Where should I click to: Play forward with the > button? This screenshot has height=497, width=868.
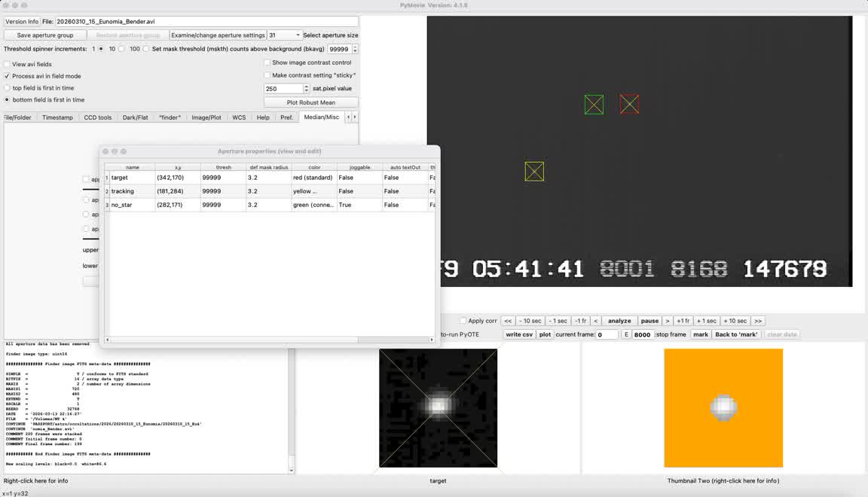pos(667,321)
